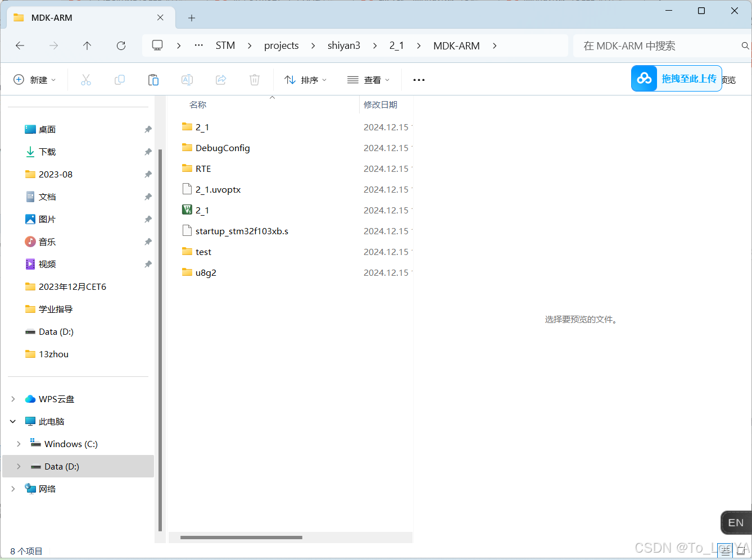Screen dimensions: 752x560
Task: Click the Cut scissors icon
Action: [x=86, y=80]
